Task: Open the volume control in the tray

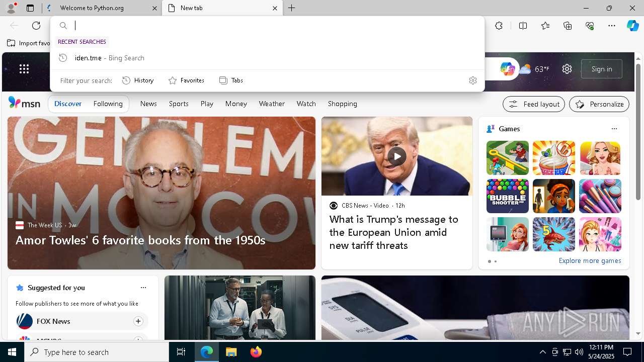Action: (x=579, y=352)
